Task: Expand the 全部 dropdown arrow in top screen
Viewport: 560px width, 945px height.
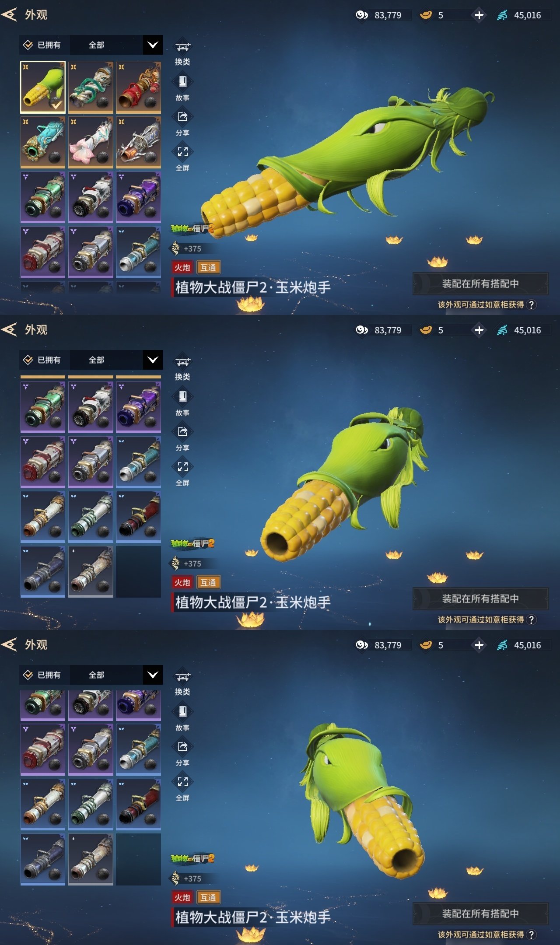Action: [153, 45]
